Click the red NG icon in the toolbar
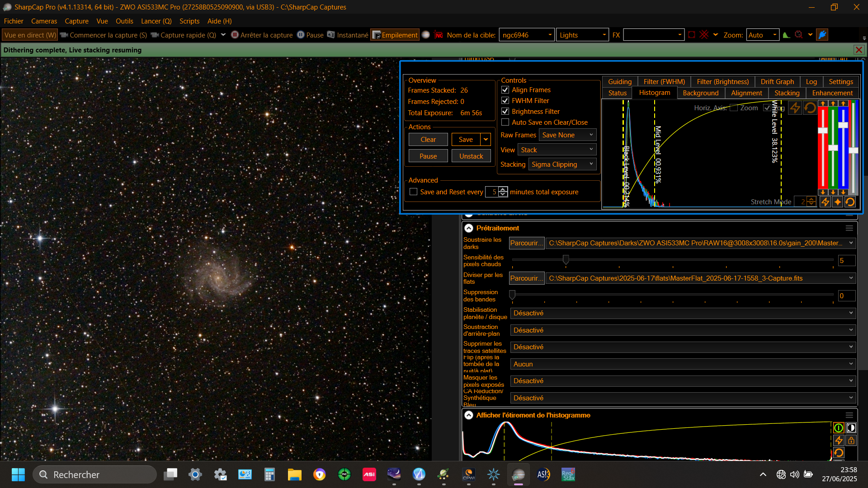 [439, 35]
